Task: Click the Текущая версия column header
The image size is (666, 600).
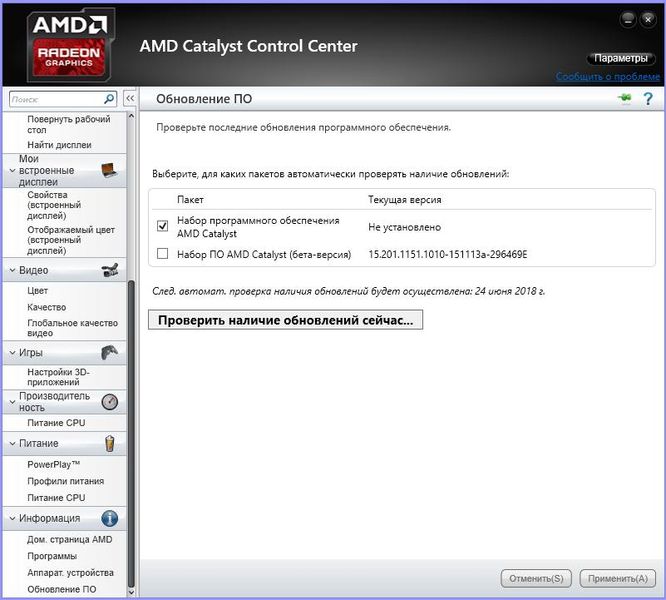Action: coord(405,200)
